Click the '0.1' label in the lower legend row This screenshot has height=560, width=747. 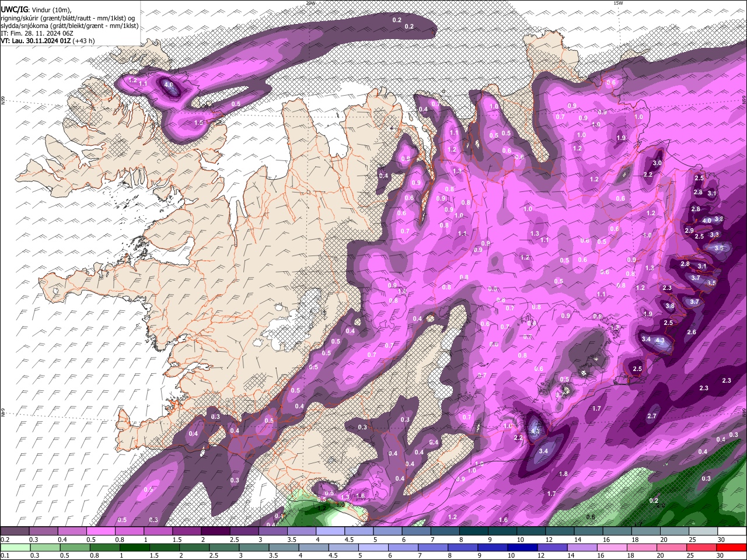click(x=5, y=556)
